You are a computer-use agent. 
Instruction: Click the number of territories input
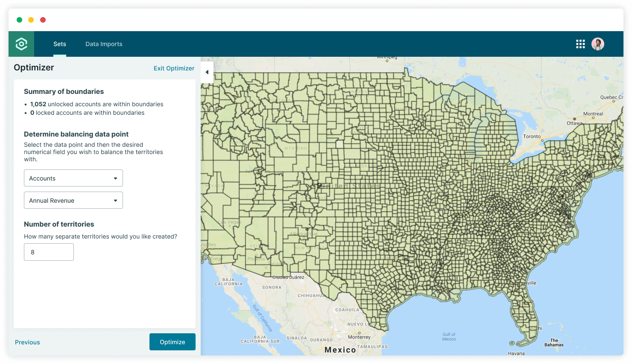[x=49, y=252]
